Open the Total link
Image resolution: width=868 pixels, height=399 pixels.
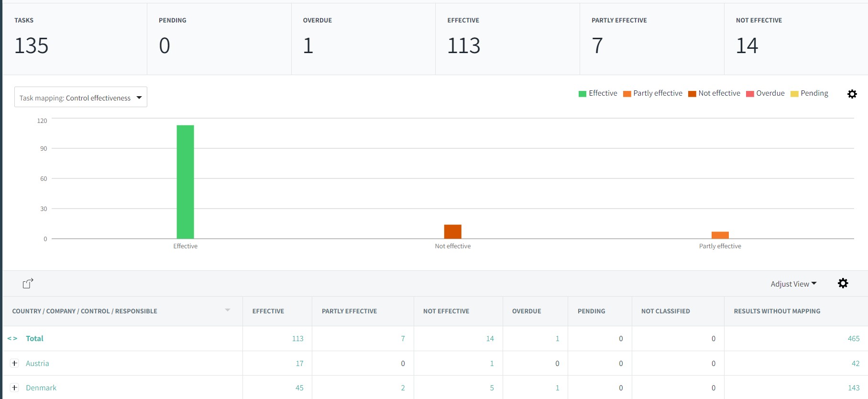tap(34, 338)
